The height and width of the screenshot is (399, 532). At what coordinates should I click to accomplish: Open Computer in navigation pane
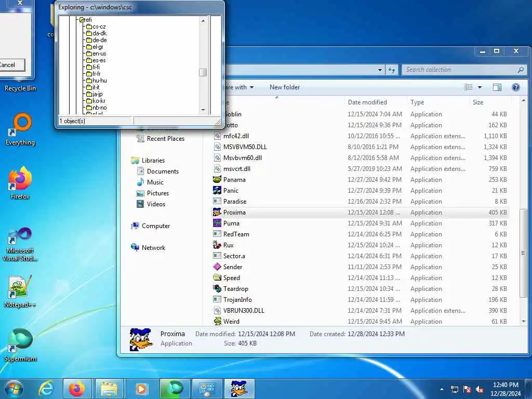(151, 225)
